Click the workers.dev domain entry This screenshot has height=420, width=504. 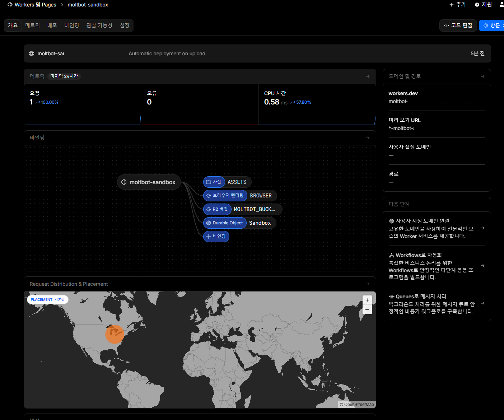(437, 97)
